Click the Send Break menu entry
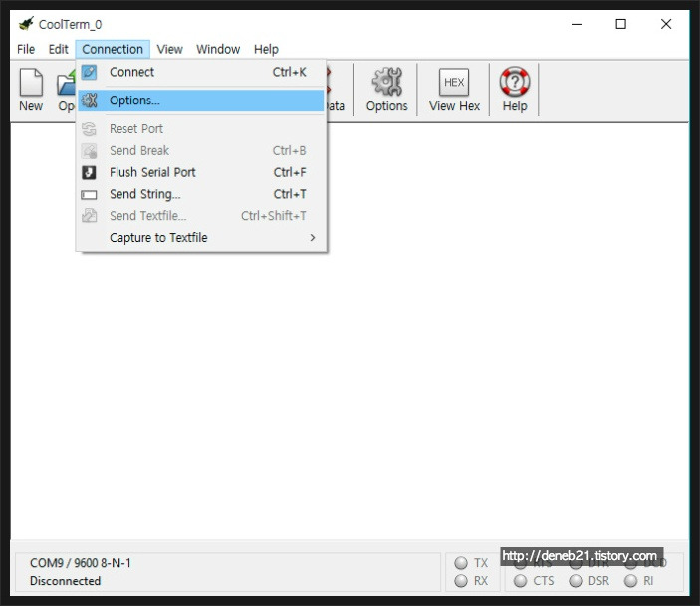This screenshot has width=700, height=606. (201, 151)
